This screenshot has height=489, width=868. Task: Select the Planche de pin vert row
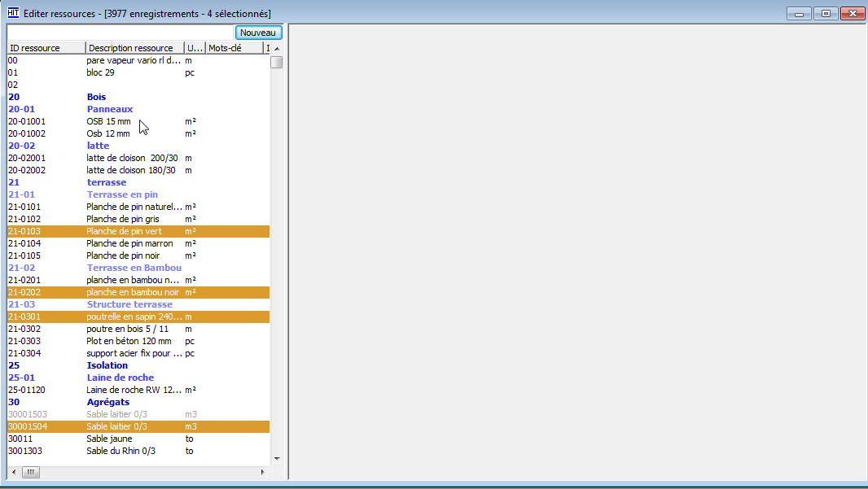[x=124, y=231]
